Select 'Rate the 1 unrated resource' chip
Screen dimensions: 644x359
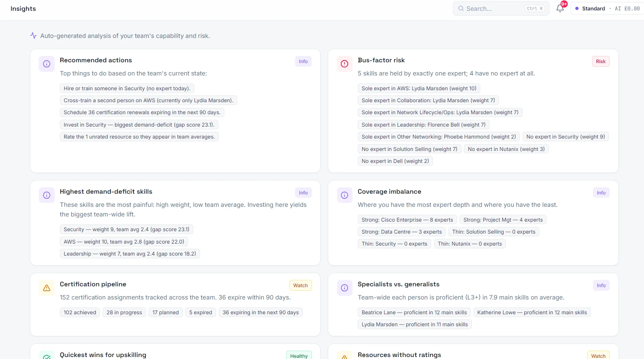tap(139, 137)
